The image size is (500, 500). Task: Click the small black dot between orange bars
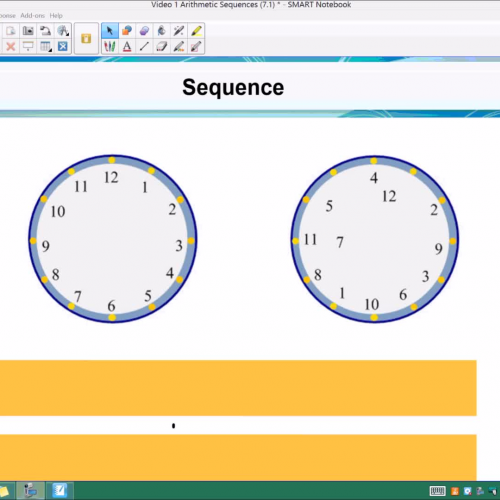click(173, 426)
